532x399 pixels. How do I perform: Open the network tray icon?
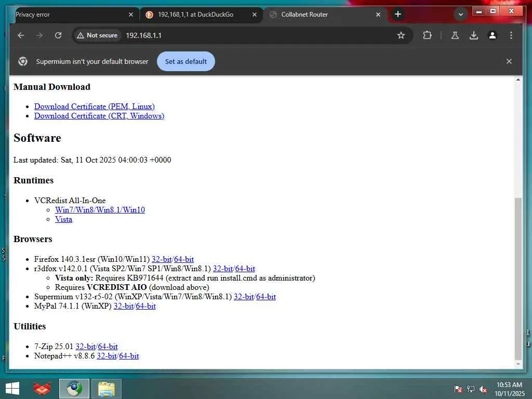click(x=471, y=389)
